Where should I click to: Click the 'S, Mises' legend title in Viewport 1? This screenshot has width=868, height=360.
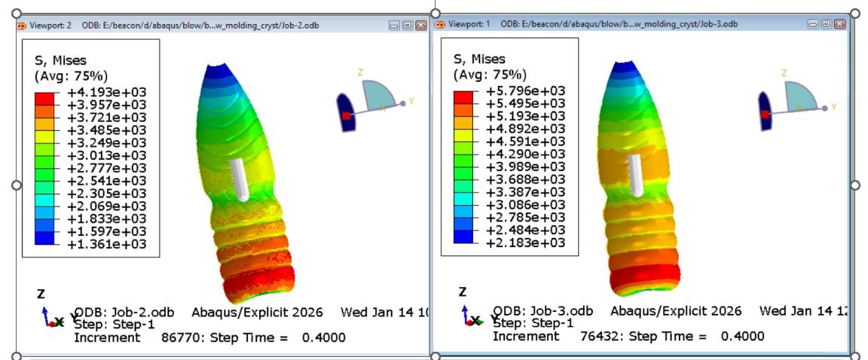coord(479,59)
